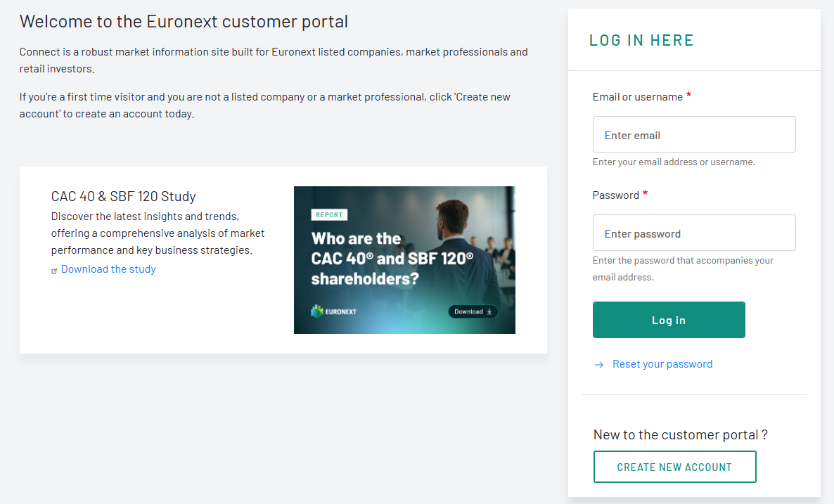834x504 pixels.
Task: Click the Email or username label
Action: [637, 97]
